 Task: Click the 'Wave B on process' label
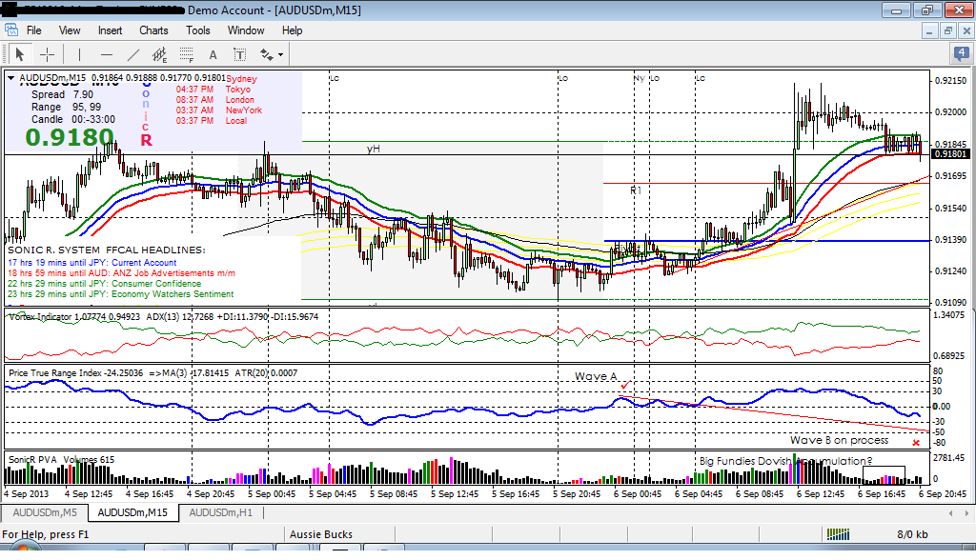tap(839, 440)
